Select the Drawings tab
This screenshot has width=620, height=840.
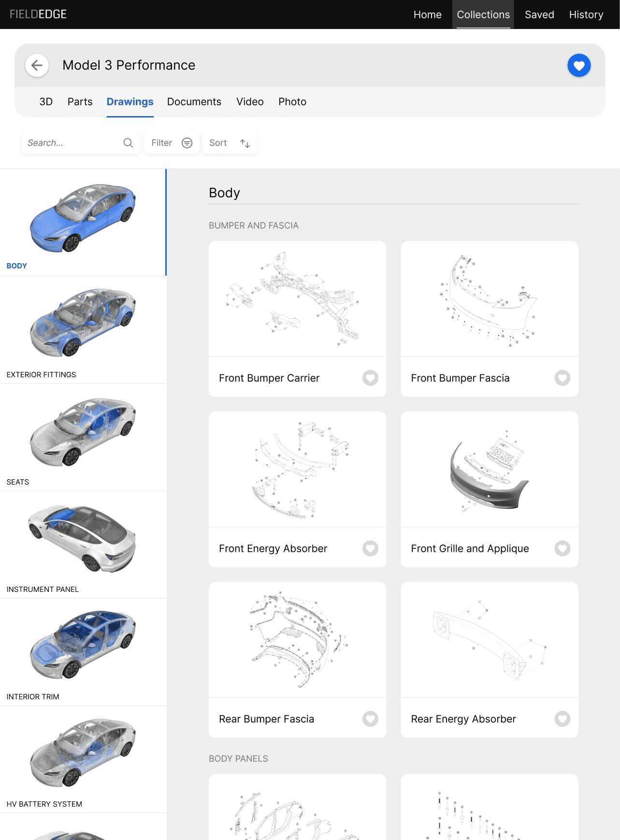130,102
